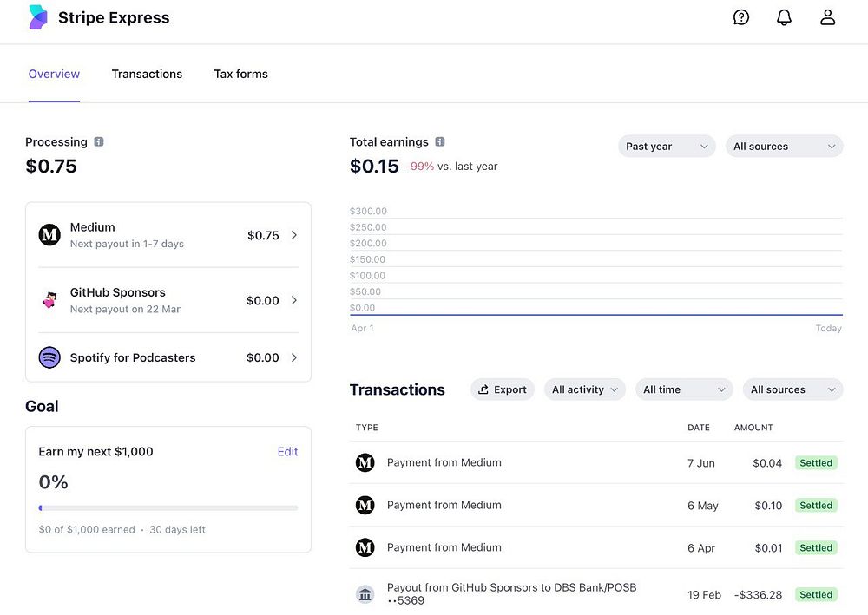Open the account profile icon
This screenshot has height=615, width=868.
pos(827,17)
